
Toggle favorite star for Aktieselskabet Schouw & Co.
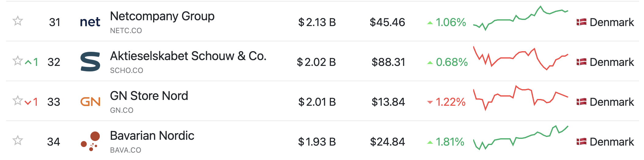click(18, 61)
